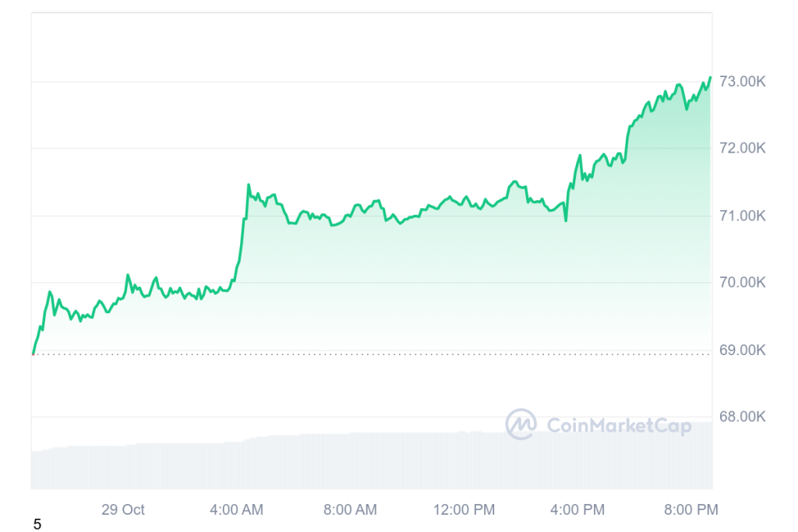Image resolution: width=798 pixels, height=532 pixels.
Task: Click the 8:00 AM time label
Action: coord(351,510)
